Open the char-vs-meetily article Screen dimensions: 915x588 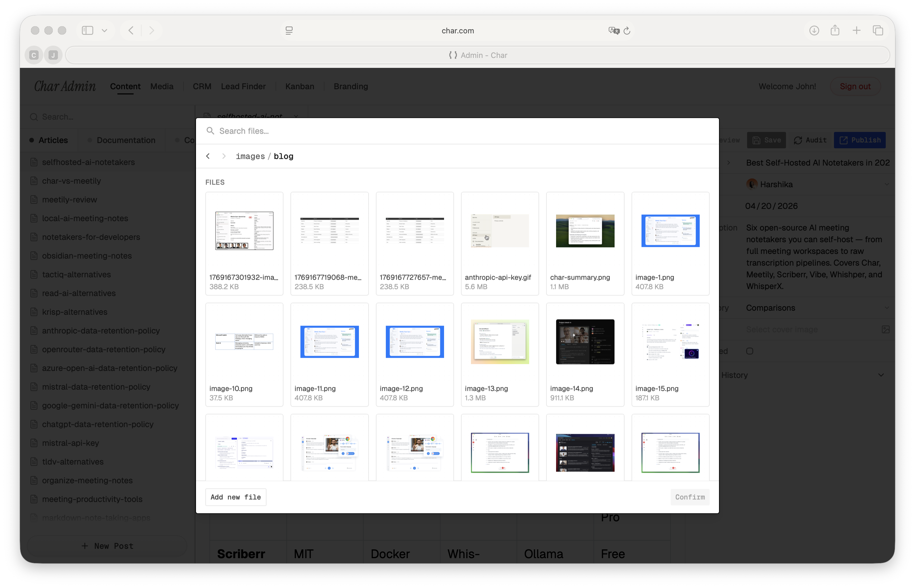click(x=71, y=181)
